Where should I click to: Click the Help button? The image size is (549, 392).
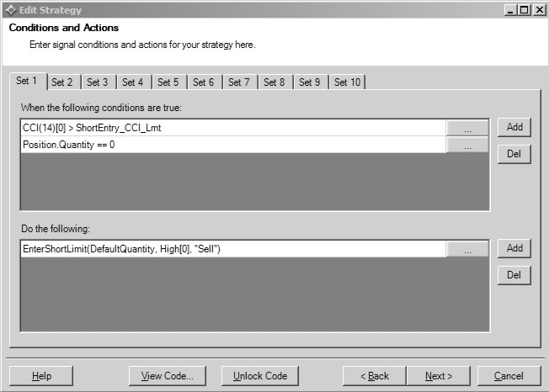(x=41, y=376)
